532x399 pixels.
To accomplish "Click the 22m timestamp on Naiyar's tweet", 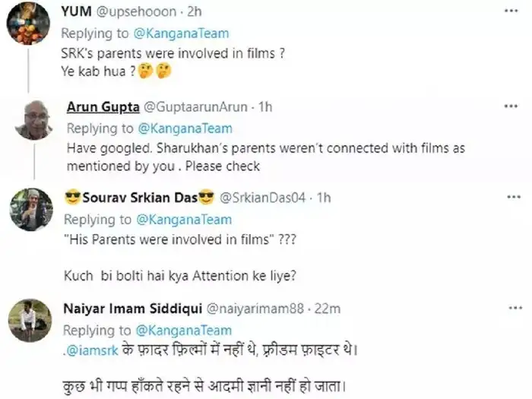I will coord(328,309).
